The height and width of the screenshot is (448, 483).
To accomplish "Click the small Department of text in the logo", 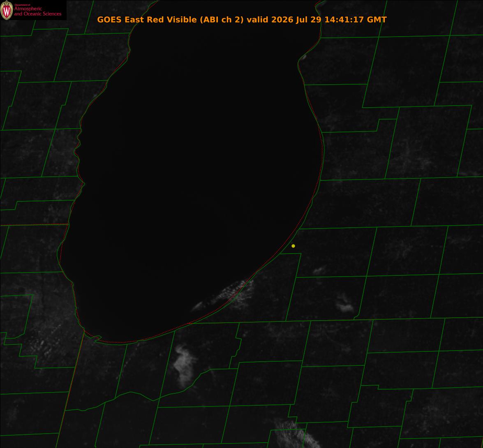I will tap(22, 5).
